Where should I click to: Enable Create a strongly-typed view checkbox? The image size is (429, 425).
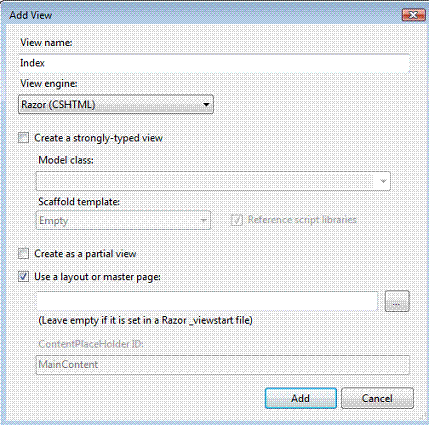23,138
